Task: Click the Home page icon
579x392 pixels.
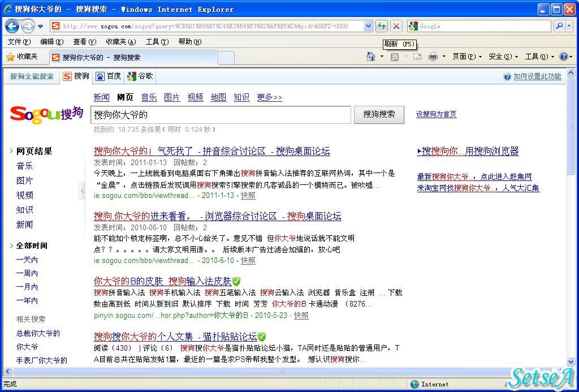Action: 371,57
